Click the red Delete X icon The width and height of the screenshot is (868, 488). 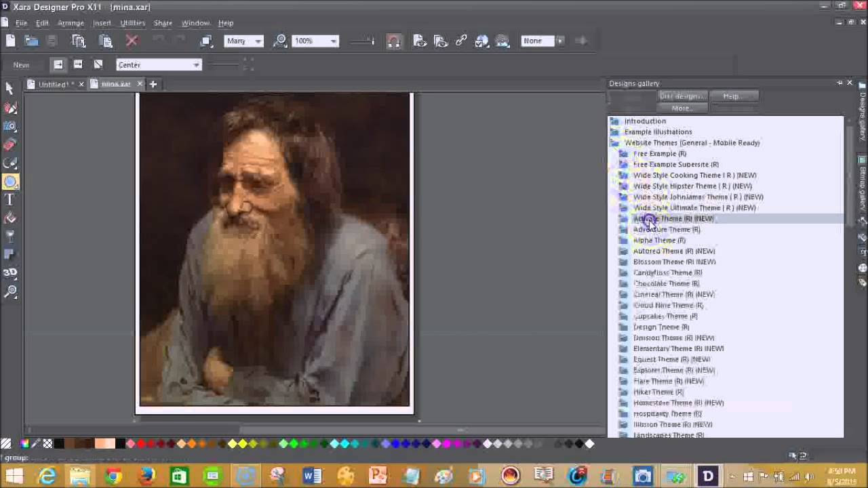point(132,41)
